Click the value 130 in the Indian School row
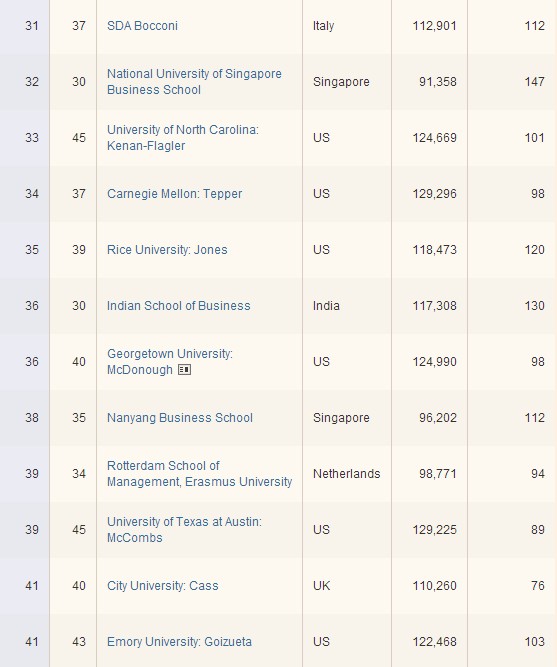 (x=535, y=306)
